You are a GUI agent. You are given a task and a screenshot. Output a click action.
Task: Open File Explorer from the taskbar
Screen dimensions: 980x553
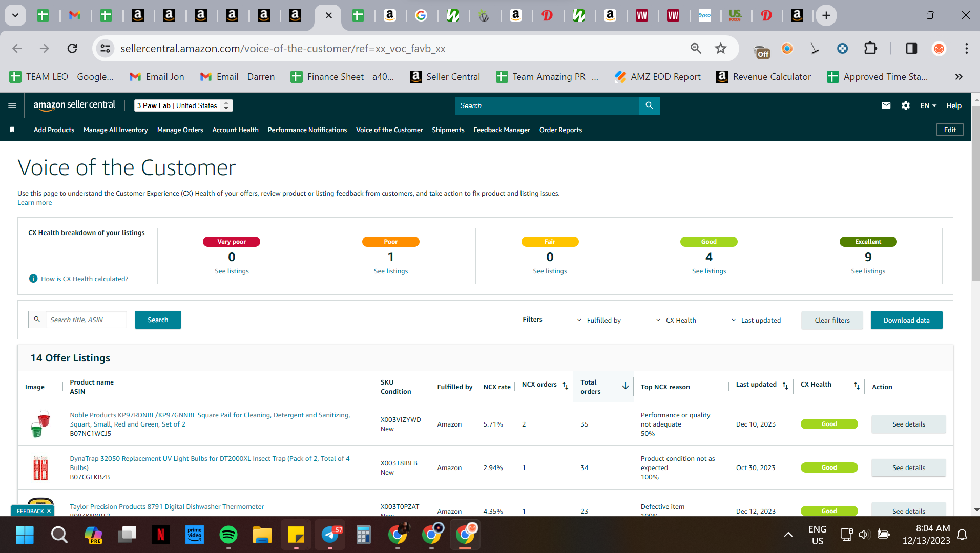[262, 535]
